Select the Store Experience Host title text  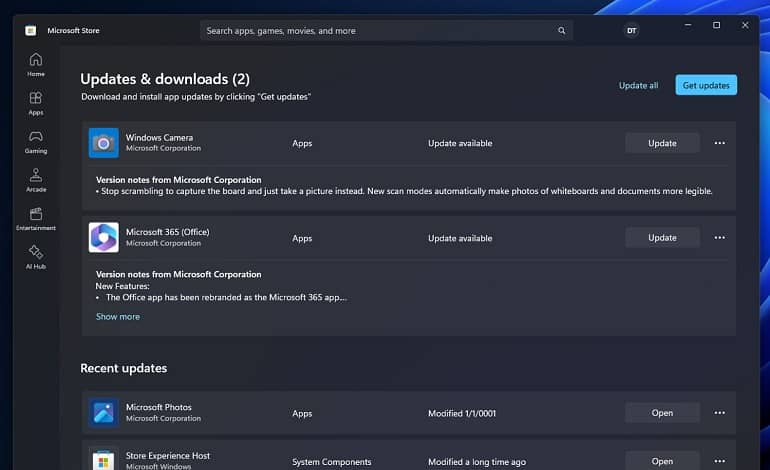[x=167, y=456]
